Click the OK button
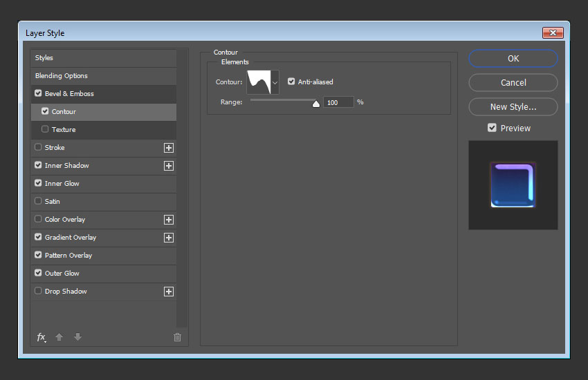The height and width of the screenshot is (380, 588). pyautogui.click(x=513, y=59)
